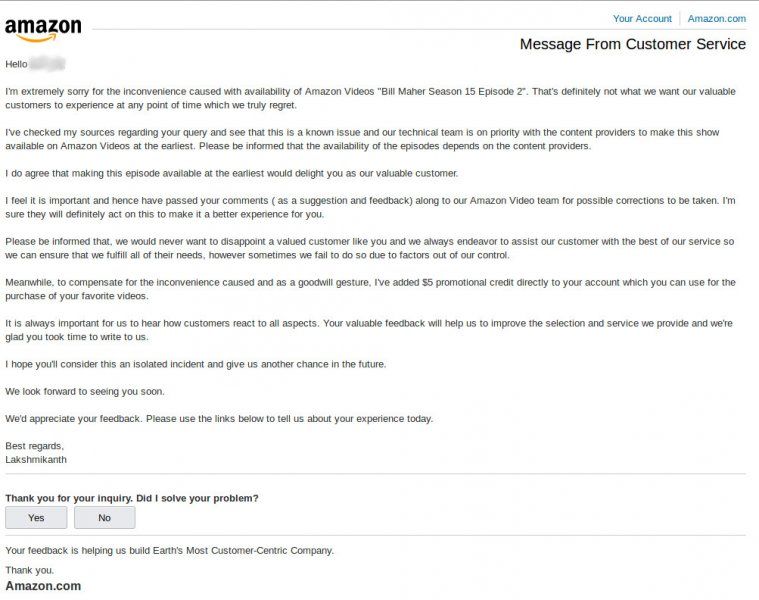Click the isolated incident sentence

click(196, 364)
